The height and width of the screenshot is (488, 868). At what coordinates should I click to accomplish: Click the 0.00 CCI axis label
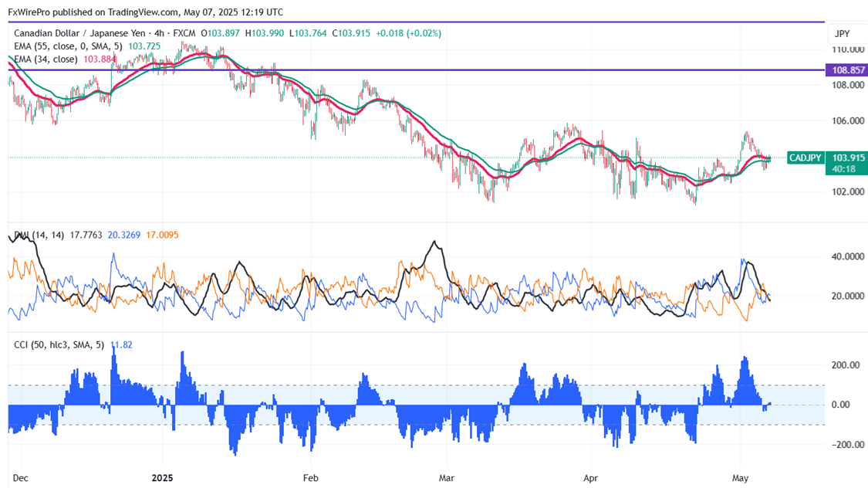coord(841,405)
